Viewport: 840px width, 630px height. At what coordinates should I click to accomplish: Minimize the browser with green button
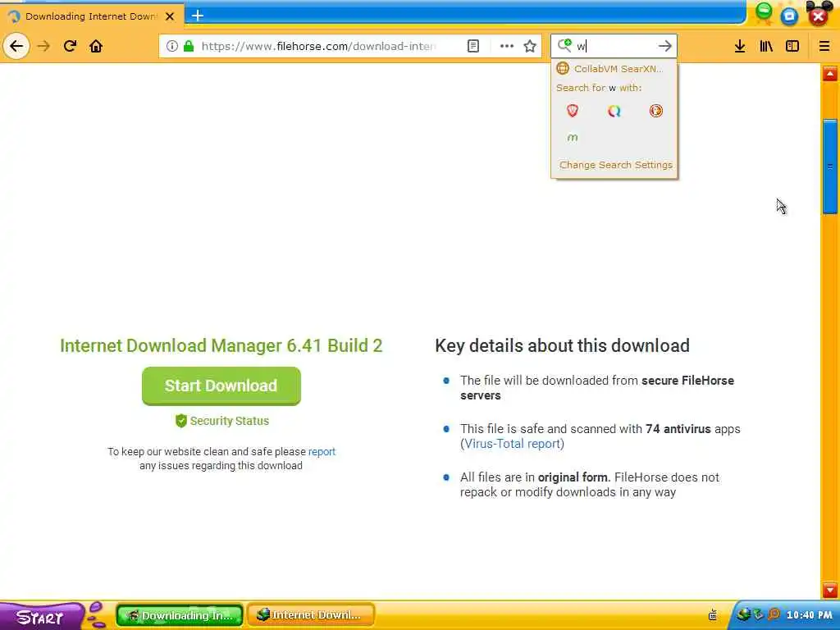pyautogui.click(x=764, y=11)
